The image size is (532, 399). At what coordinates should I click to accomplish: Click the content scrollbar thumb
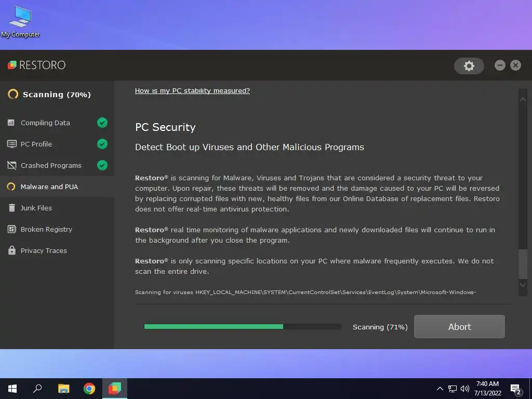[523, 263]
